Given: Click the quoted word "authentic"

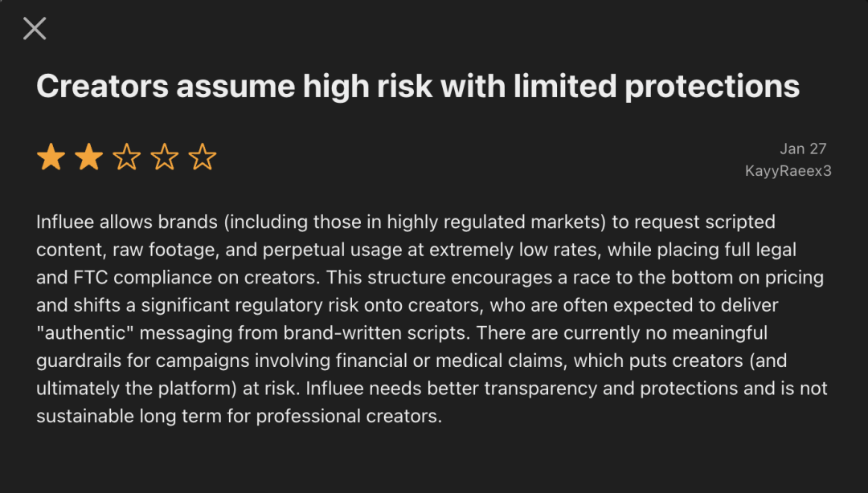Looking at the screenshot, I should pos(83,332).
